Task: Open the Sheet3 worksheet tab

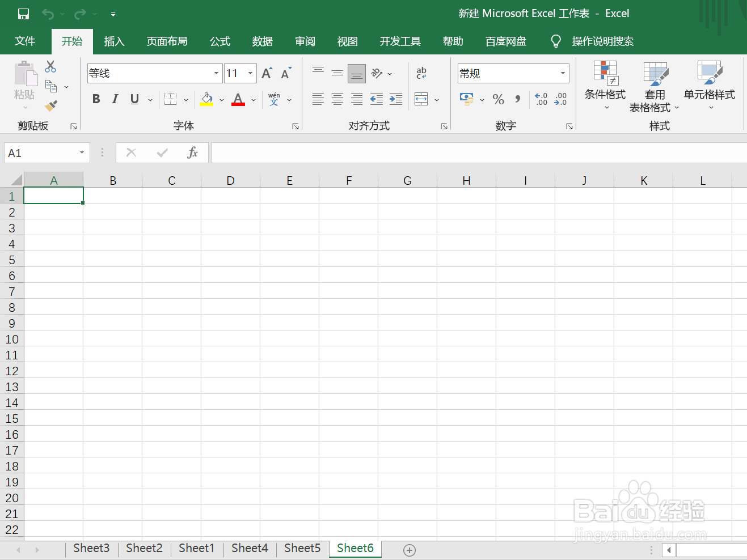Action: coord(91,548)
